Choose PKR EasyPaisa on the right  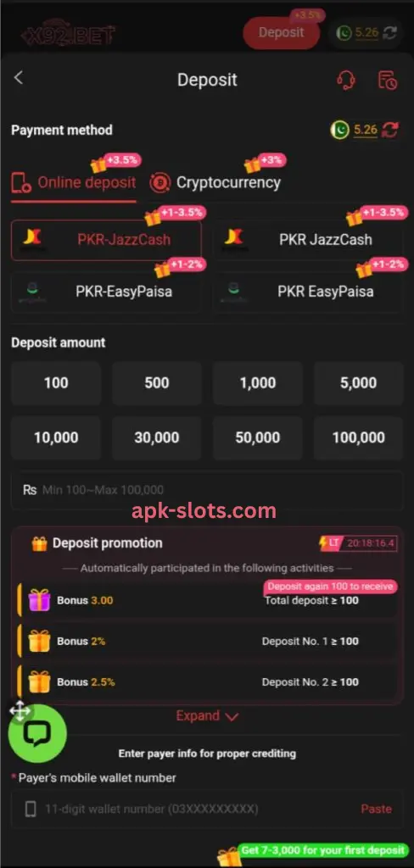(308, 292)
